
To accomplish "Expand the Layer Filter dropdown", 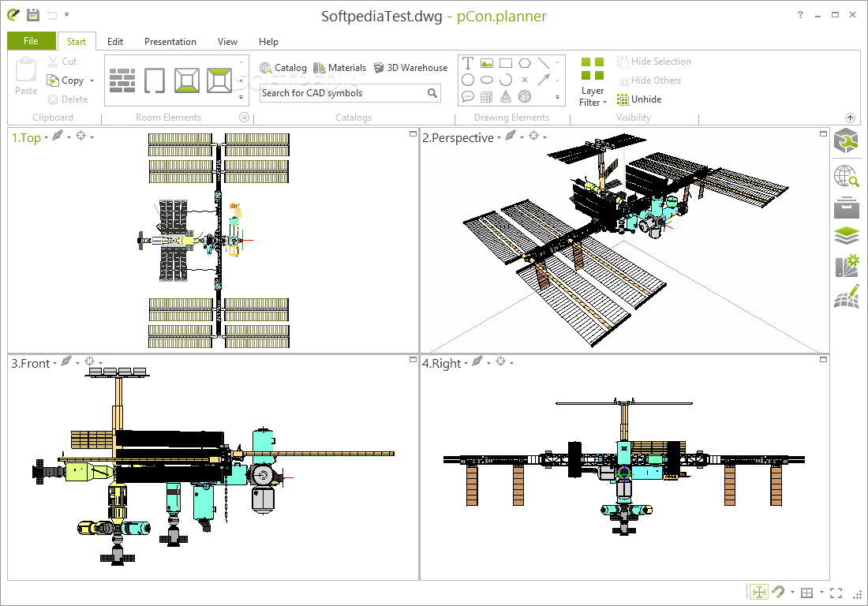I will tap(604, 103).
